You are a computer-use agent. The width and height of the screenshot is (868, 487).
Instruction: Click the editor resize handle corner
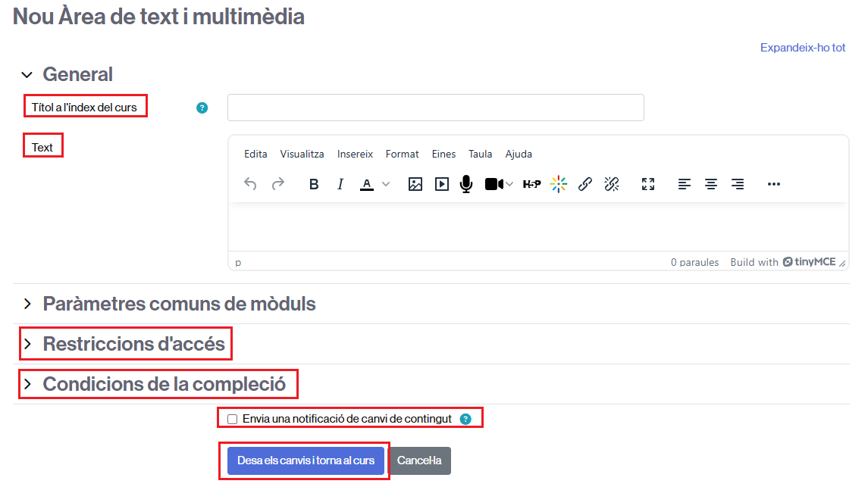pos(842,263)
